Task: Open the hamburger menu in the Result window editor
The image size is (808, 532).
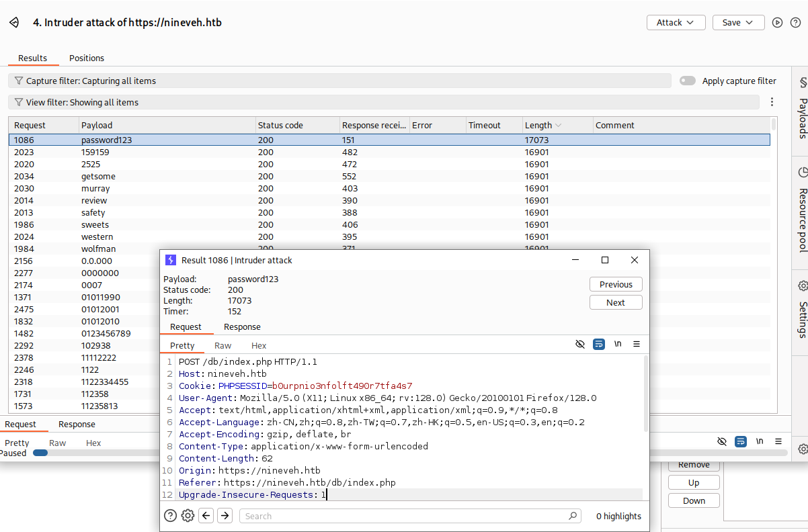Action: click(637, 344)
